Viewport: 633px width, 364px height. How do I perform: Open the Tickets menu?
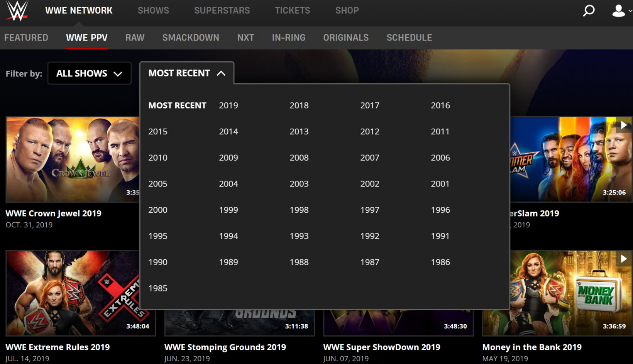click(x=293, y=10)
